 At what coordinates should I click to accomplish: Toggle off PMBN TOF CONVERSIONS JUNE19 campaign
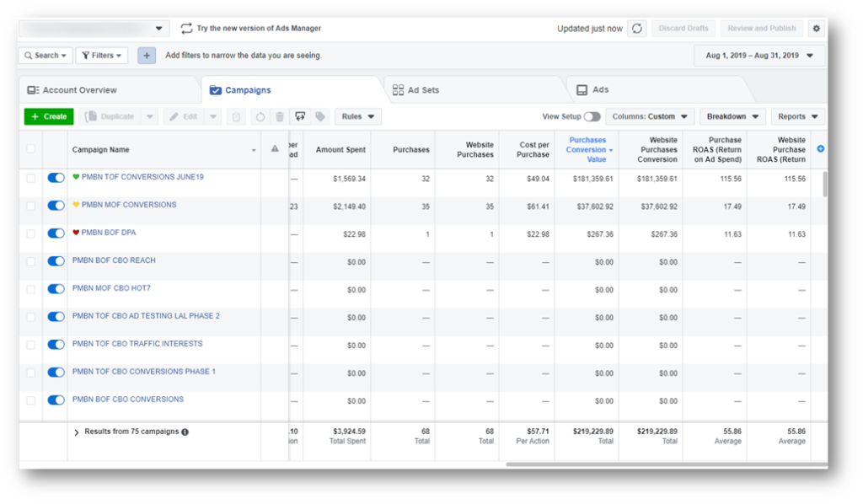(56, 178)
